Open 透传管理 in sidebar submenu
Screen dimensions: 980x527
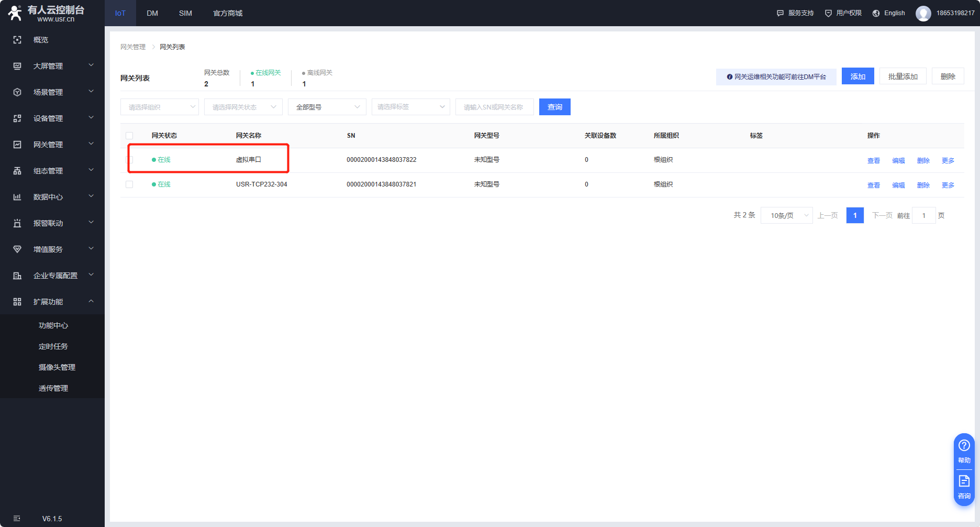(x=53, y=388)
